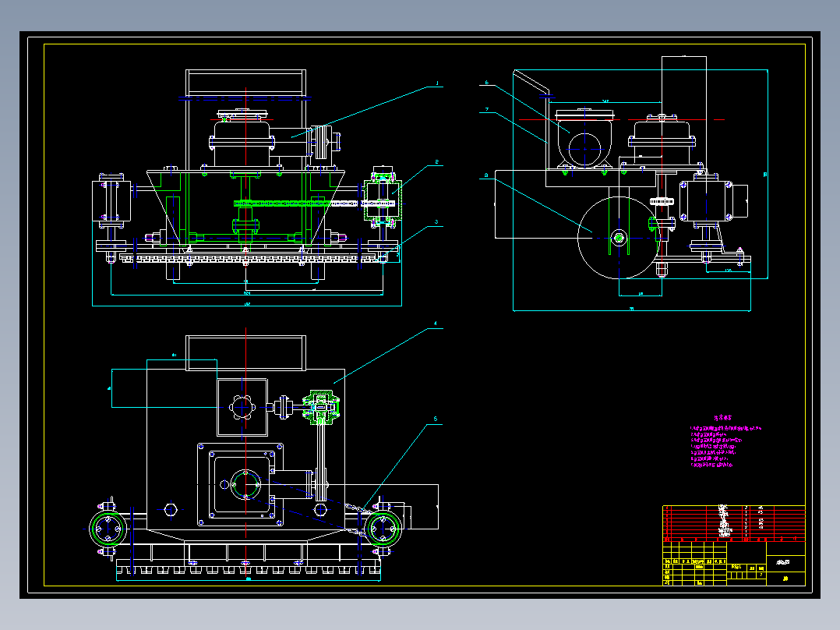Screen dimensions: 840x630
Task: Select balloon number 1 callout label
Action: pyautogui.click(x=437, y=83)
